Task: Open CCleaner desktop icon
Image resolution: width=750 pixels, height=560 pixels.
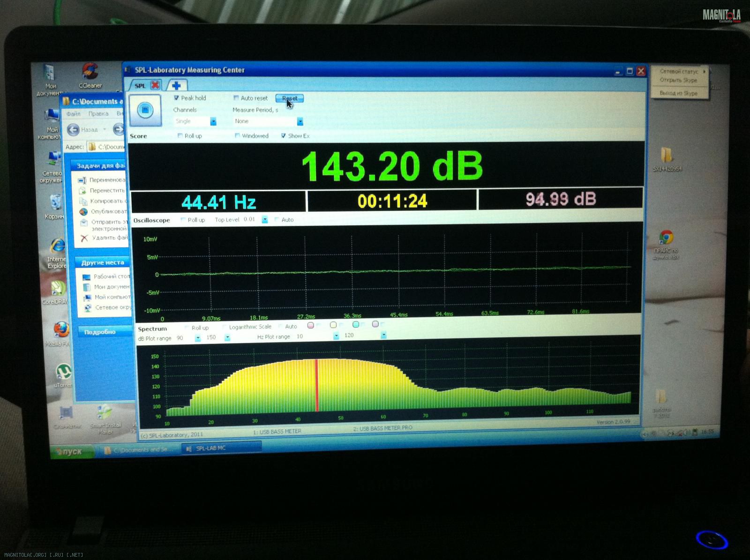Action: [x=90, y=72]
